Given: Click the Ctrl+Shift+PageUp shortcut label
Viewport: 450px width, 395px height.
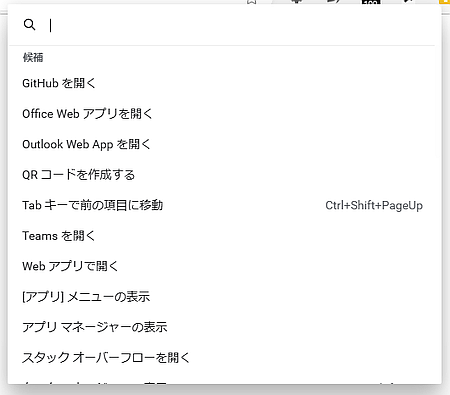Looking at the screenshot, I should pyautogui.click(x=374, y=205).
